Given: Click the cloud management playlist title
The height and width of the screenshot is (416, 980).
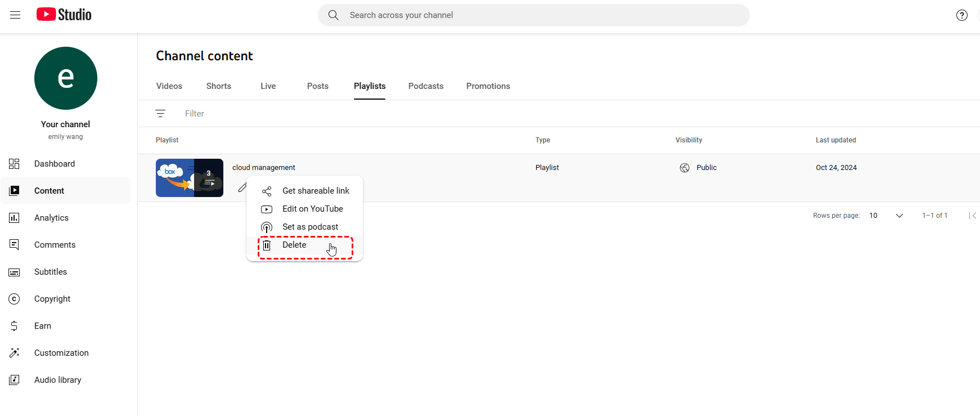Looking at the screenshot, I should click(x=264, y=168).
